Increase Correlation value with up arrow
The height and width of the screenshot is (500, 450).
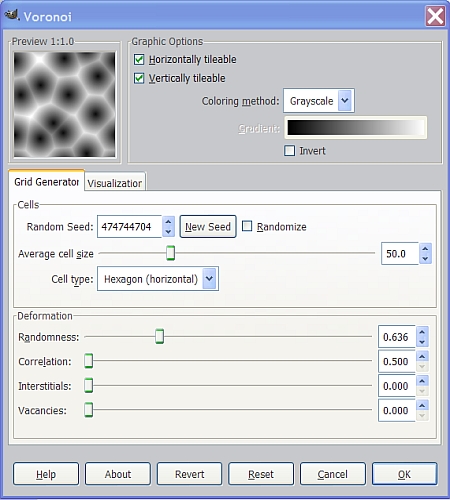pyautogui.click(x=422, y=356)
